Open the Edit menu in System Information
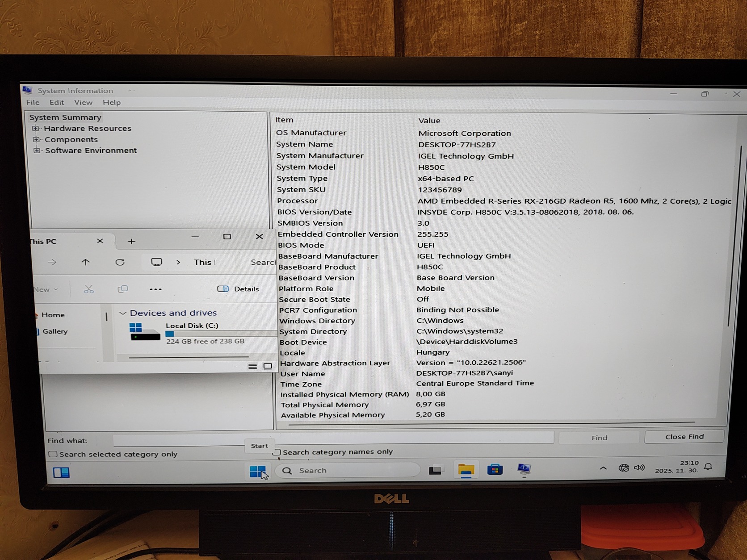 point(57,102)
